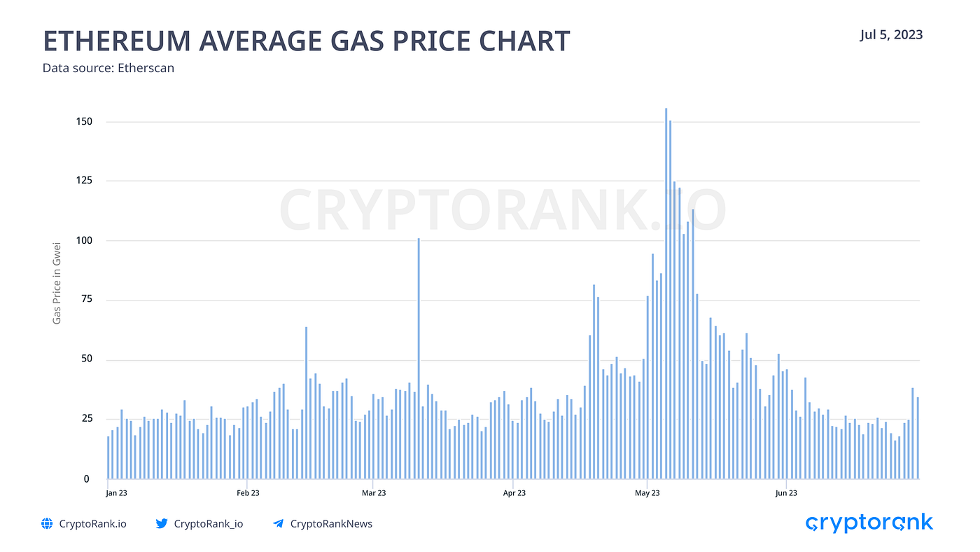Select the Jan 23 axis label
The height and width of the screenshot is (552, 980).
[116, 493]
